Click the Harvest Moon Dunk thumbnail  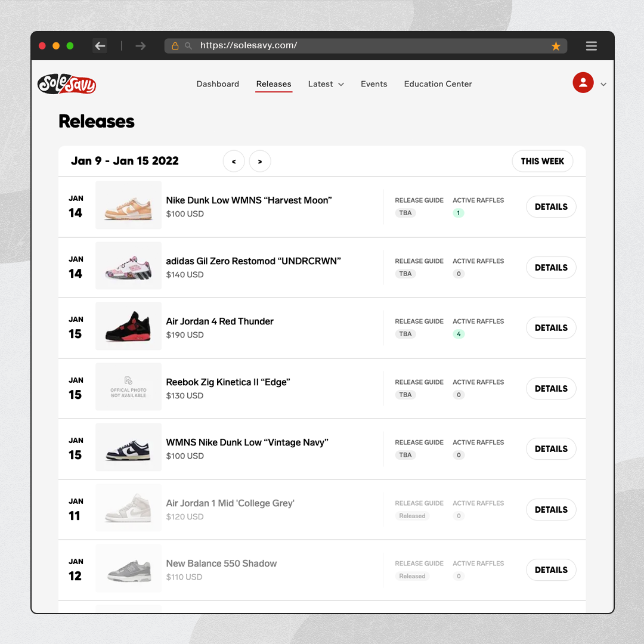tap(129, 205)
